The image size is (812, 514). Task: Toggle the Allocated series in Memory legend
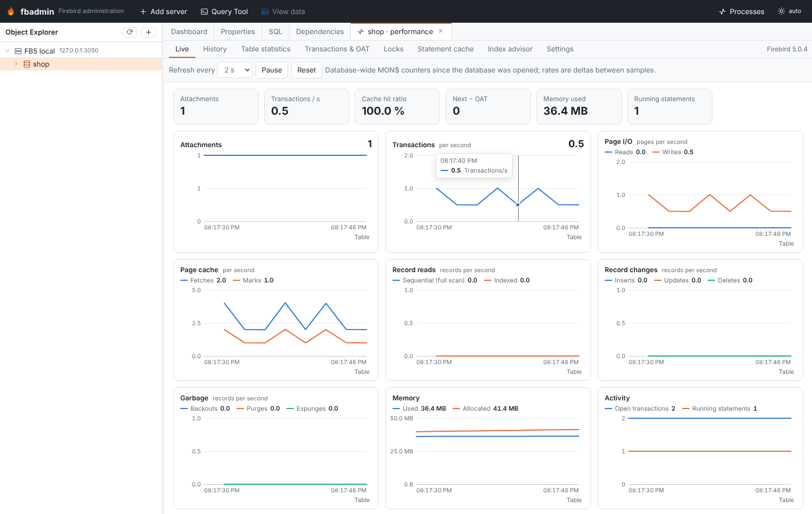coord(486,408)
